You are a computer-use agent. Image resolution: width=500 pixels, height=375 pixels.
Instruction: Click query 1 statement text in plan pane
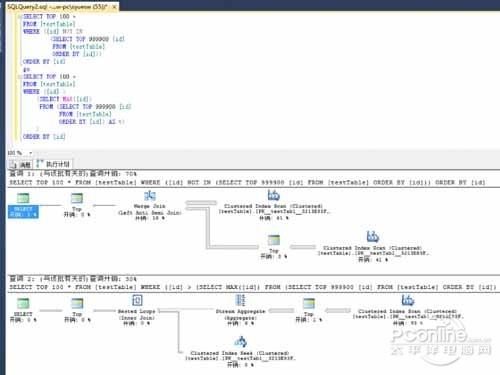click(x=247, y=182)
